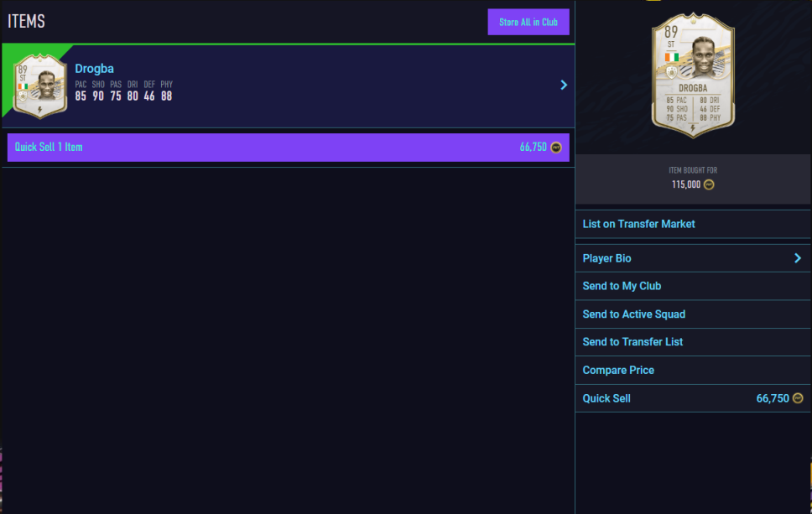
Task: Select Send to Transfer List
Action: point(693,342)
